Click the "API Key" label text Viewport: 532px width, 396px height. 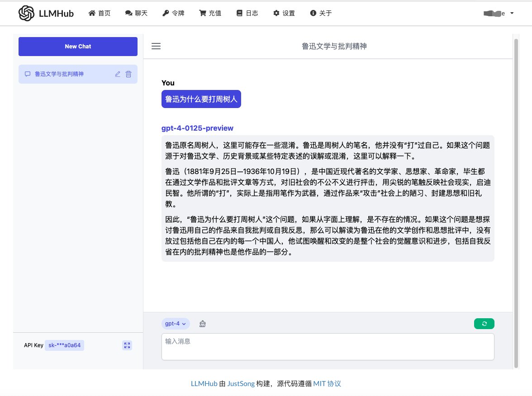pos(33,345)
